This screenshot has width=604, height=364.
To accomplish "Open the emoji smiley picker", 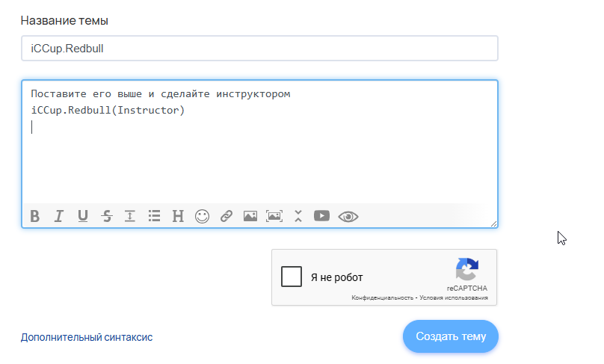I will point(202,216).
